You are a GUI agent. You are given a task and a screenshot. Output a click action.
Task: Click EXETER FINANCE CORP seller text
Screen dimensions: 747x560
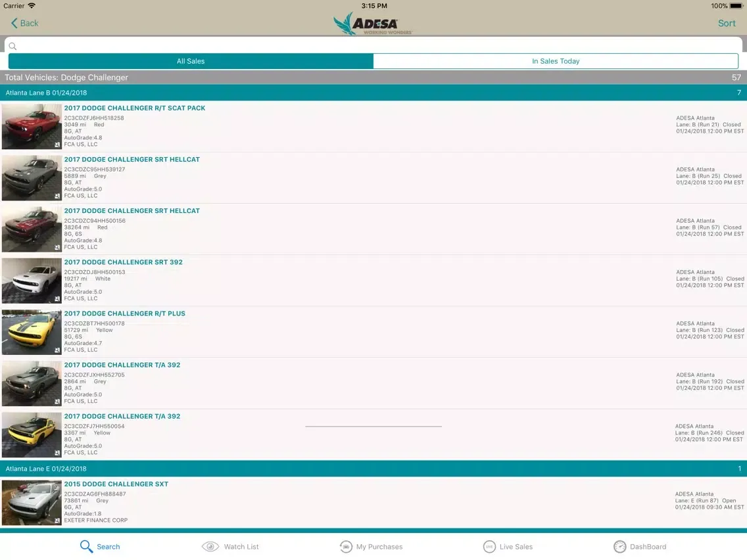tap(96, 521)
